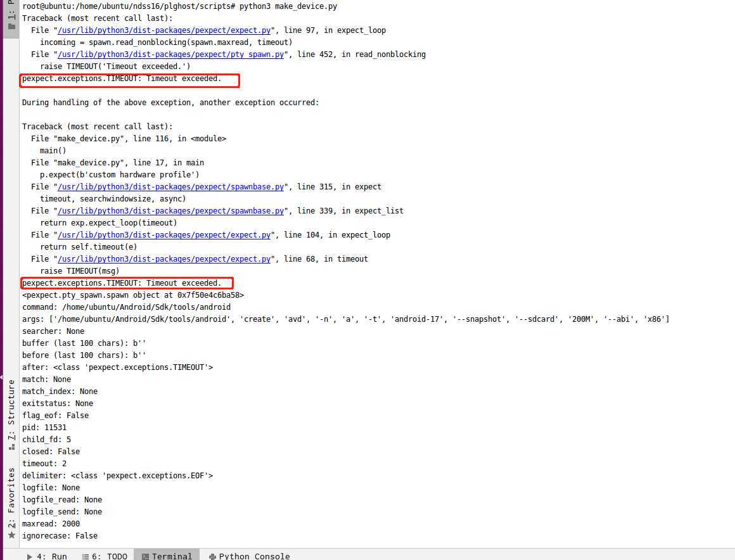Viewport: 735px width, 560px height.
Task: Click the 'timeout: 2' line
Action: click(x=44, y=464)
